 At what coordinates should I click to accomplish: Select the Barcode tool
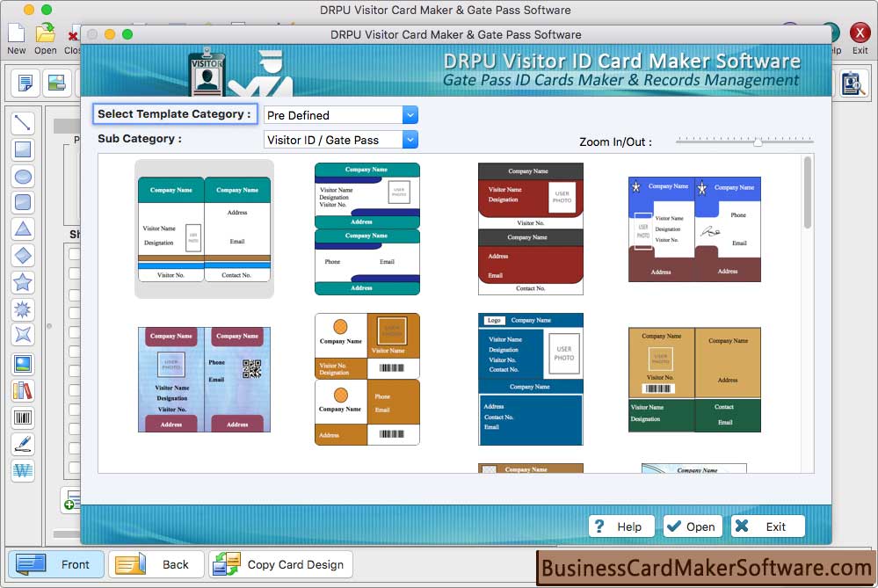pos(23,417)
